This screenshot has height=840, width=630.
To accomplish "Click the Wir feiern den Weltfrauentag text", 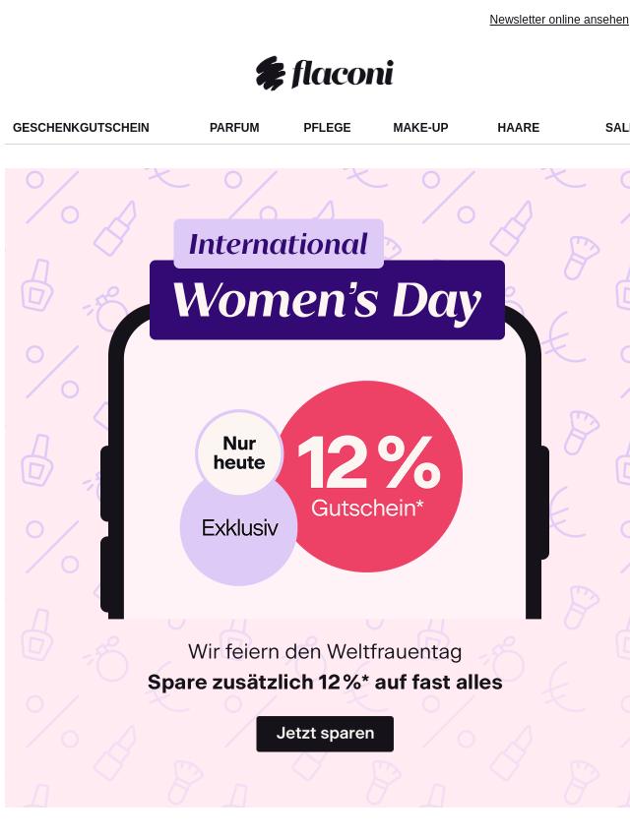I will (x=325, y=652).
